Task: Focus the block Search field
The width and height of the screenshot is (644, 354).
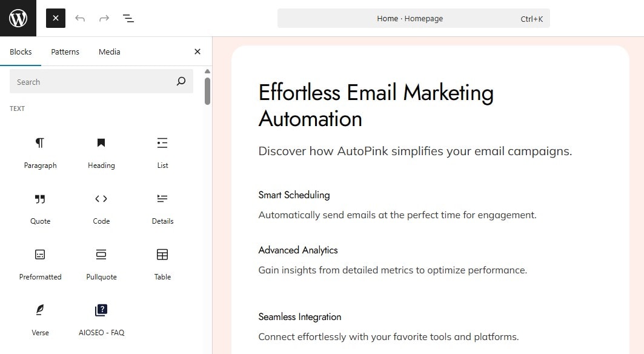Action: click(101, 81)
